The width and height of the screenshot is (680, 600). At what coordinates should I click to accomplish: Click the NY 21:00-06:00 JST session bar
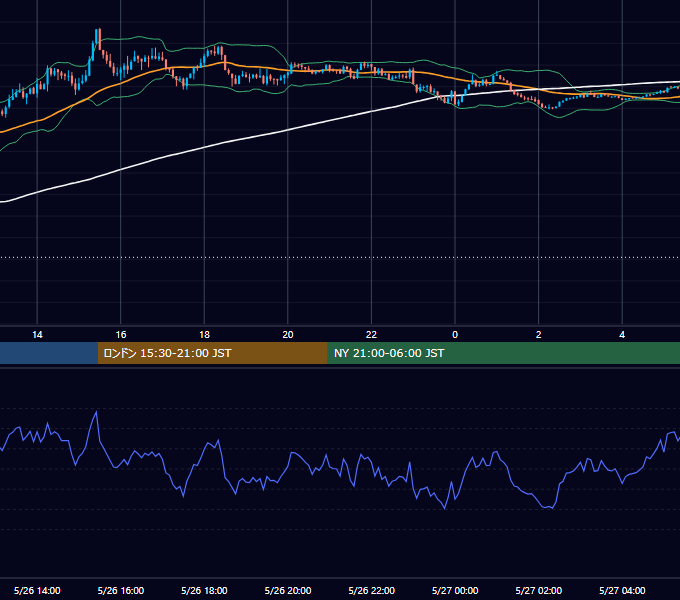point(503,353)
